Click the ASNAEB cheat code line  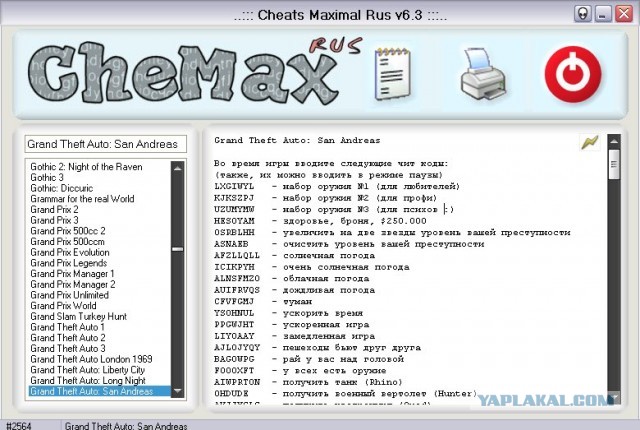pos(349,244)
